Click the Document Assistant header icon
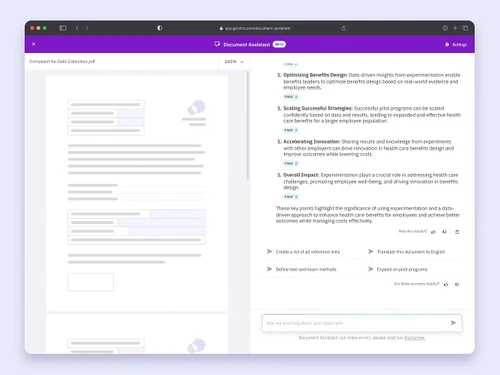500x375 pixels. click(x=217, y=44)
